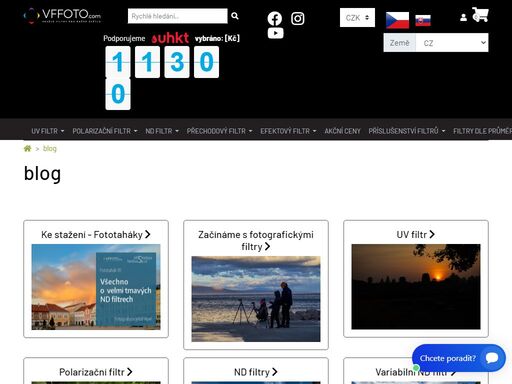This screenshot has height=384, width=512.
Task: Open the user account icon
Action: click(x=463, y=17)
